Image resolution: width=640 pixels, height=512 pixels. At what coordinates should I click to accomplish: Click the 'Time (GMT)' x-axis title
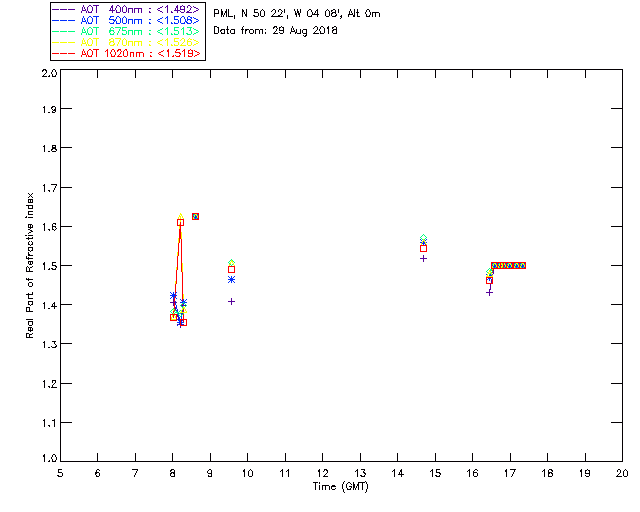[x=340, y=487]
